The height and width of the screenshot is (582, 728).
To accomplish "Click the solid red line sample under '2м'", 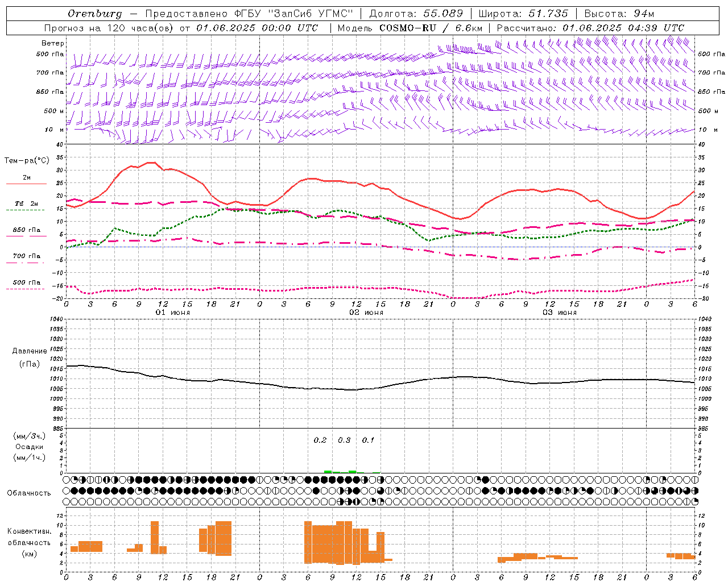I will 26,184.
